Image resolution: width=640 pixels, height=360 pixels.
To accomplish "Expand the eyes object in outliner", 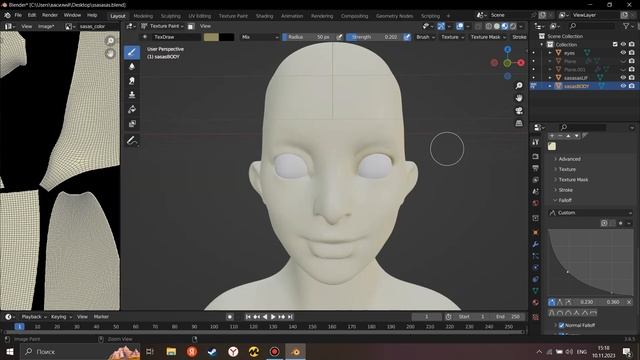I will 550,53.
